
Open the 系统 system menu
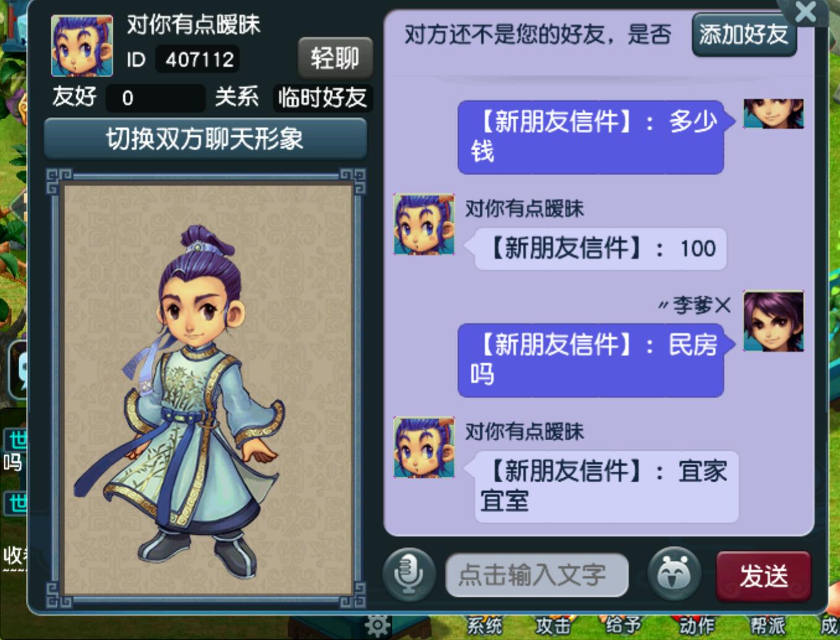coord(485,626)
